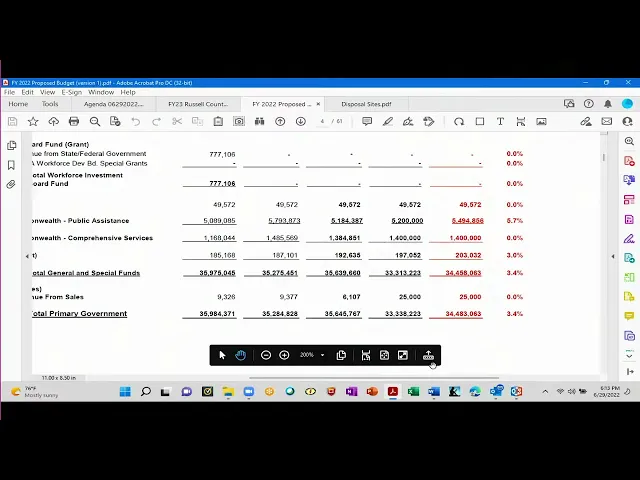Switch to Agenda 06292022 document tab
This screenshot has width=640, height=480.
point(113,104)
